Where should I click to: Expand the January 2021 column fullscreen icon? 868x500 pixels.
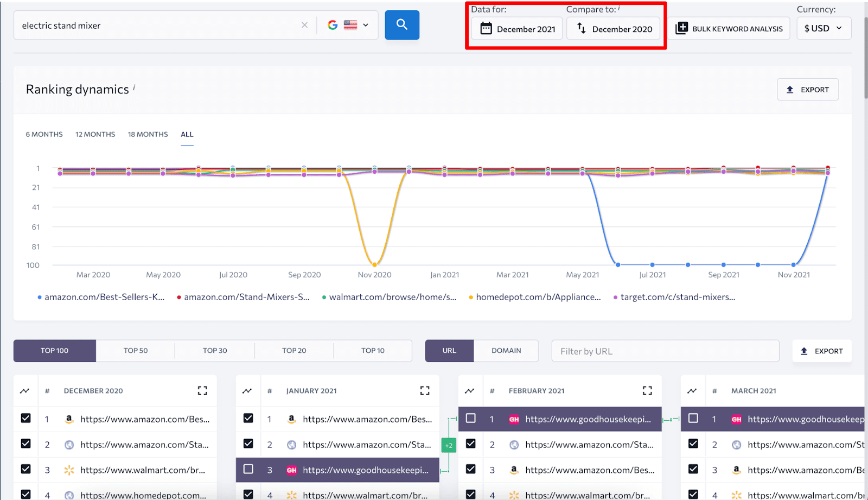click(x=425, y=390)
